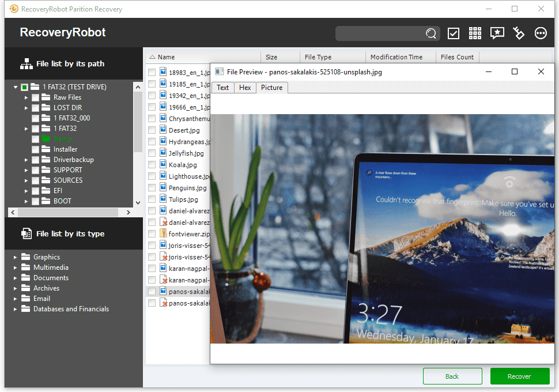Image resolution: width=559 pixels, height=392 pixels.
Task: Switch to grid thumbnail view icon
Action: coord(475,33)
